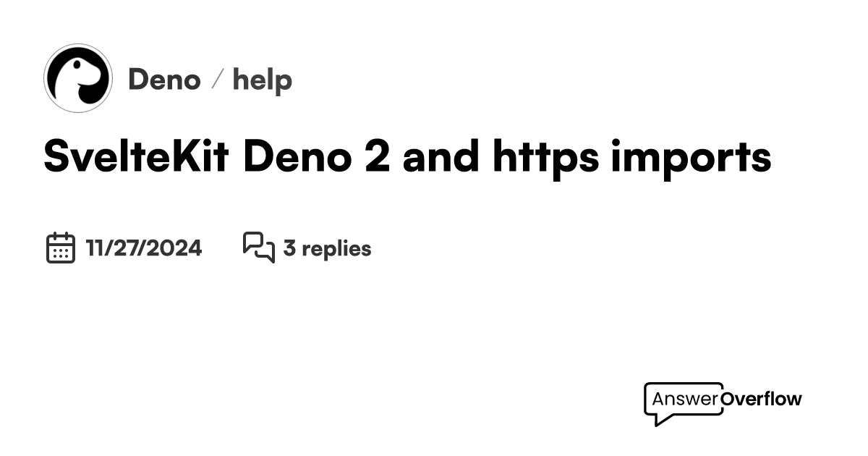
Task: Click the word "and" in the title
Action: pyautogui.click(x=442, y=158)
